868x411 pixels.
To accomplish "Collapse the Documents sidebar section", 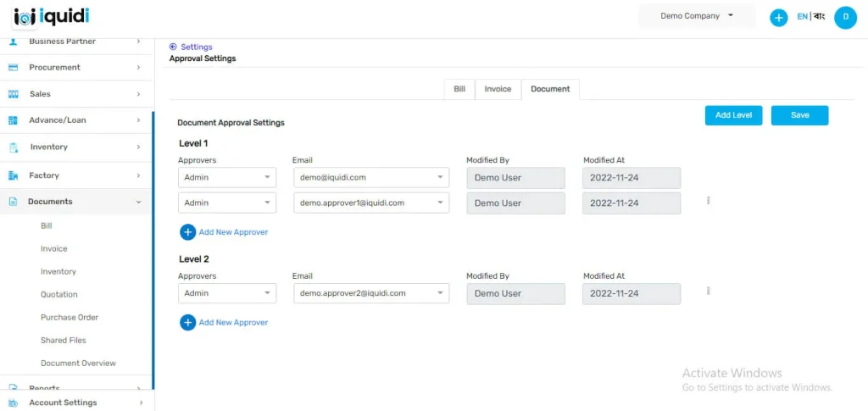I will coord(138,202).
